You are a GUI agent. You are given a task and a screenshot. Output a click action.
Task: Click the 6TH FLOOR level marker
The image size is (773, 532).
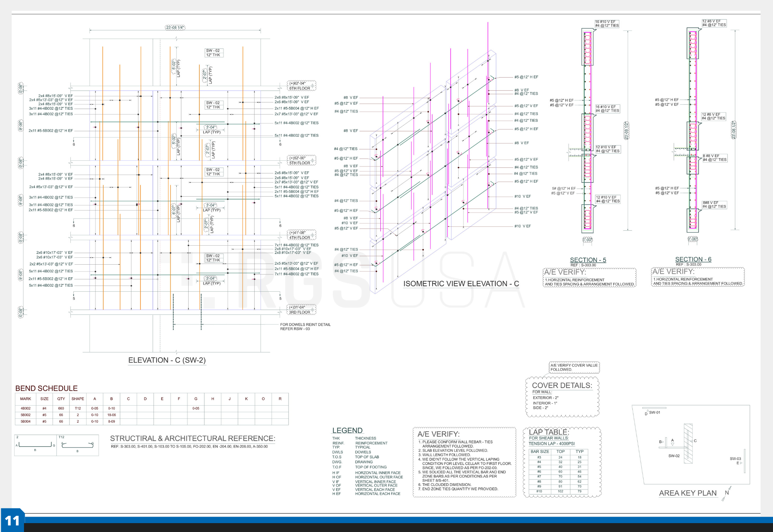[300, 88]
